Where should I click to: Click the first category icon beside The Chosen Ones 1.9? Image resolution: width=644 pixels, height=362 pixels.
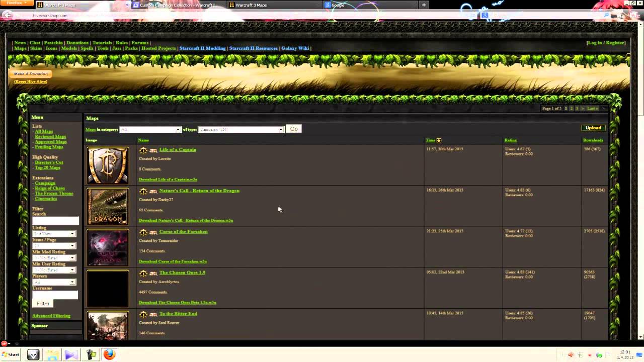[x=143, y=273]
